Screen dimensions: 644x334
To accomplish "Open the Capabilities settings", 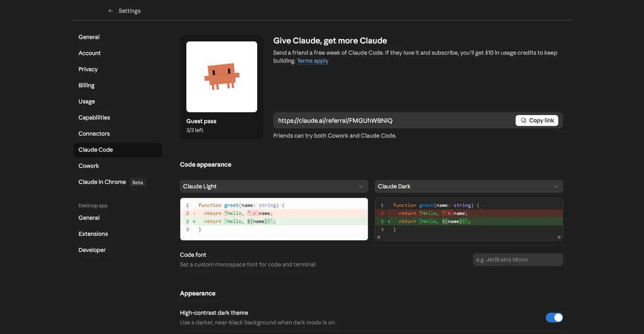I will [118, 117].
